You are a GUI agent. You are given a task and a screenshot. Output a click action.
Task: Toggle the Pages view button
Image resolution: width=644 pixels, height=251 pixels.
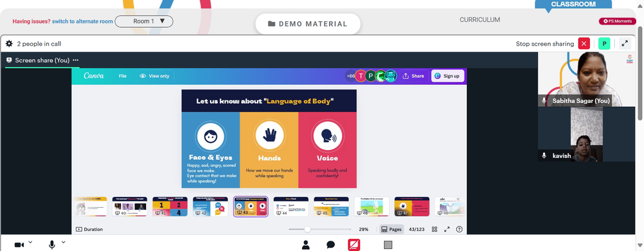(392, 229)
